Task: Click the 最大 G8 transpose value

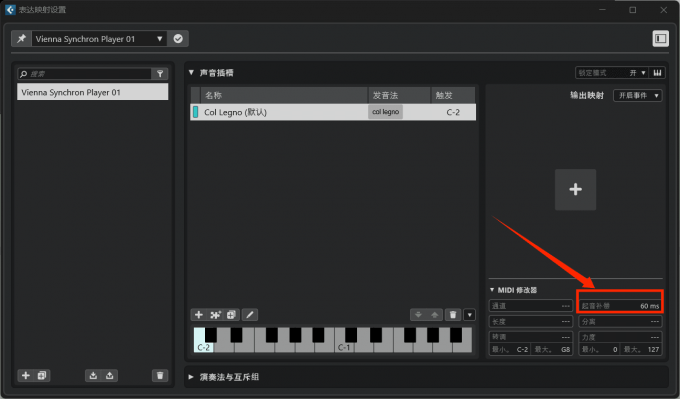Action: [552, 349]
